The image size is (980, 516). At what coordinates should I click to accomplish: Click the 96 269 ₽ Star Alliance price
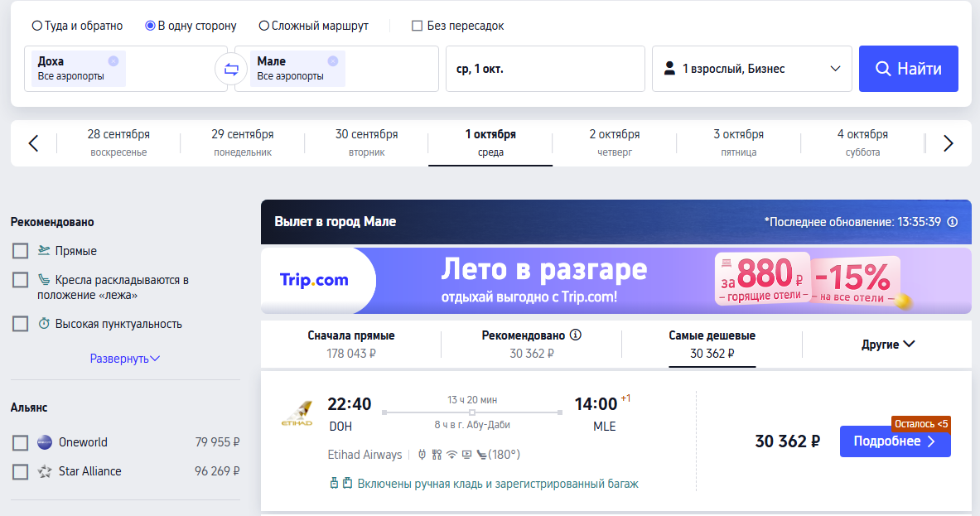pos(217,471)
